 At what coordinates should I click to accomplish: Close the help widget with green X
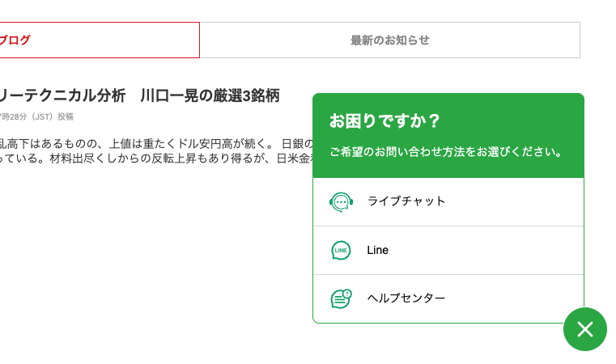pos(585,329)
